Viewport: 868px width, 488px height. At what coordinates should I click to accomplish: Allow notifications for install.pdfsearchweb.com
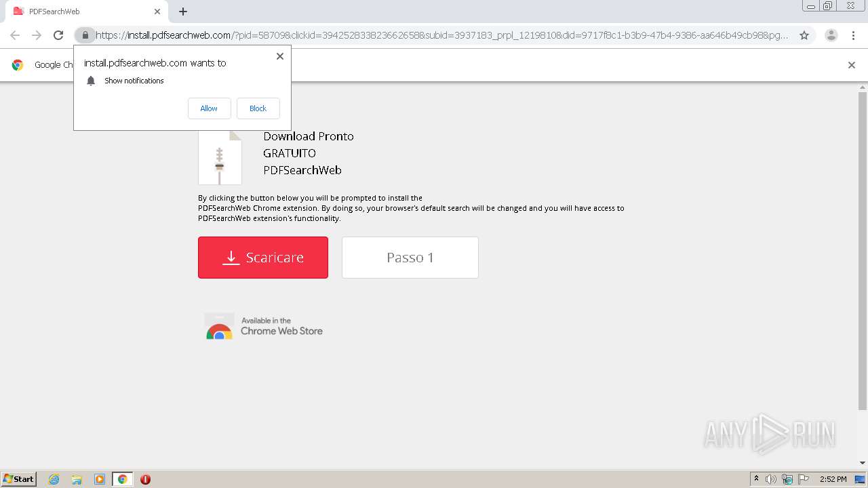pos(209,108)
